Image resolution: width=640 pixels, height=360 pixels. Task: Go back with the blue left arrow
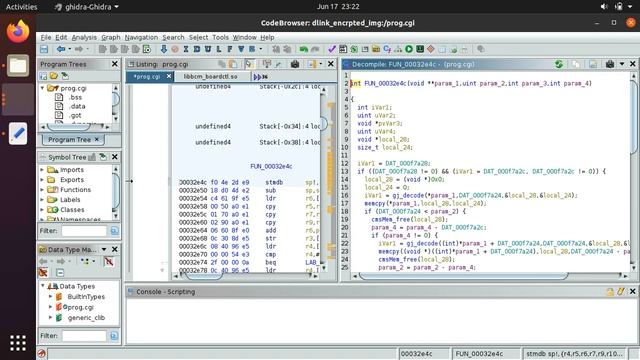pos(61,49)
